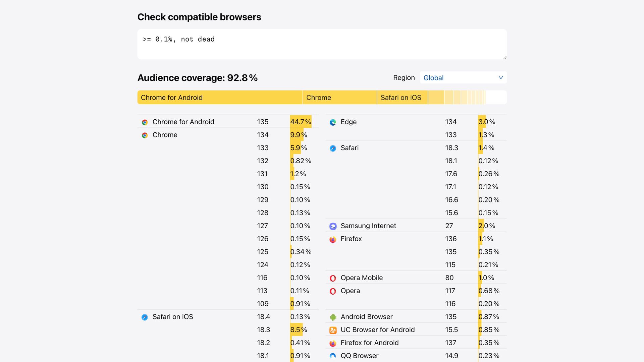Click the QQ Browser icon
Viewport: 644px width, 362px height.
click(x=333, y=356)
